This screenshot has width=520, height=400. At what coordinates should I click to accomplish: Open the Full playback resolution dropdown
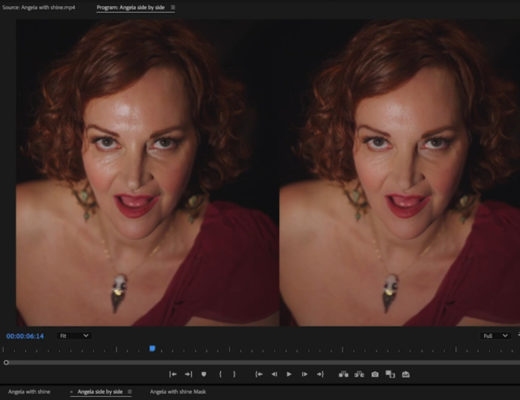[x=495, y=336]
